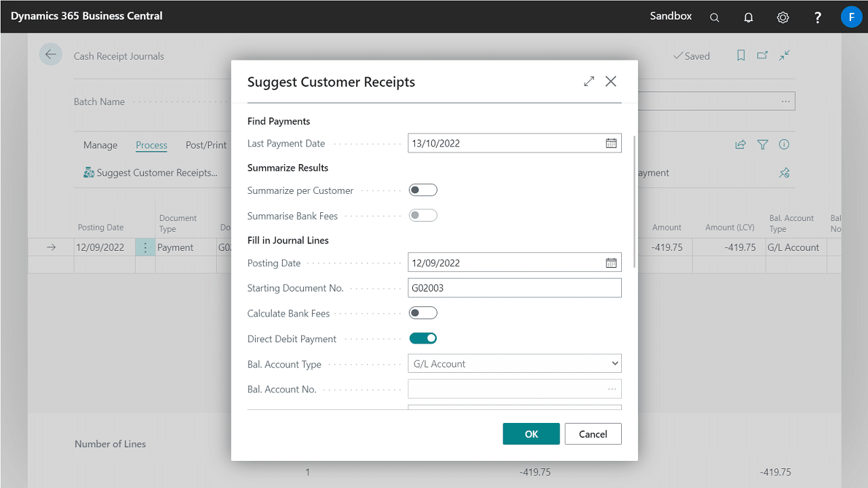The height and width of the screenshot is (488, 868).
Task: Open the settings gear menu
Action: pos(783,18)
